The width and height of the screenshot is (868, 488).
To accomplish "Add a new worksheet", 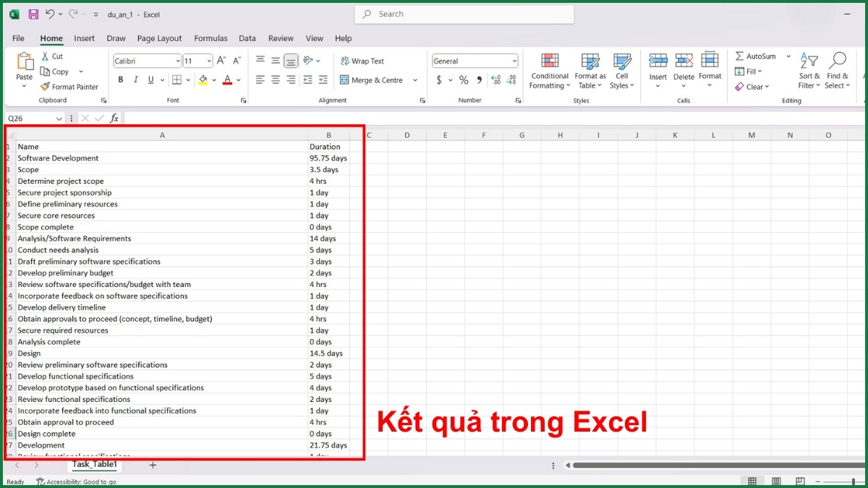I will 153,465.
